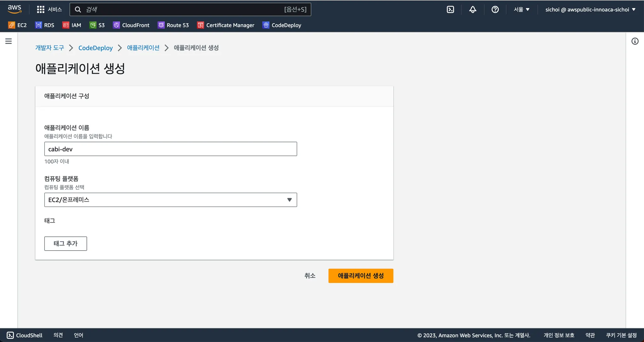Open RDS shortcut in favorites bar
The height and width of the screenshot is (342, 644).
click(45, 25)
